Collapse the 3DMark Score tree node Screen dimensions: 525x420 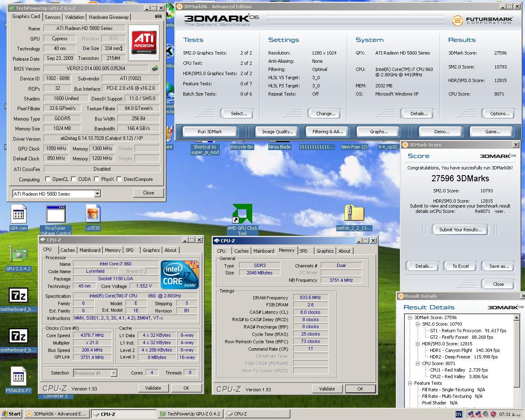410,317
